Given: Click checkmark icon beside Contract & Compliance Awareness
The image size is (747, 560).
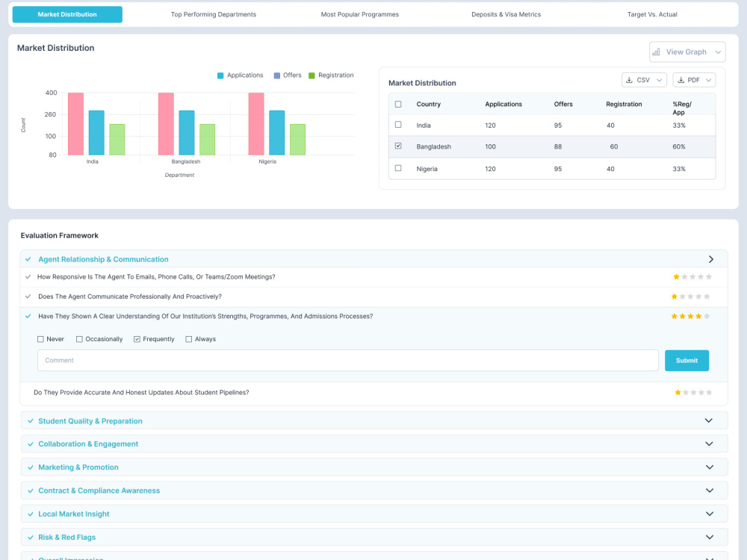Looking at the screenshot, I should point(31,491).
